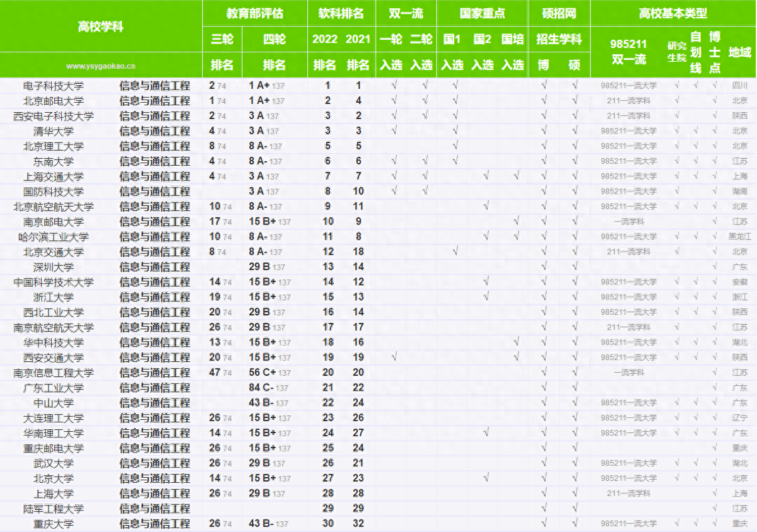Viewport: 757px width, 532px height.
Task: Click 西安交通大学's 一轮 入选 checkmark
Action: coord(394,357)
